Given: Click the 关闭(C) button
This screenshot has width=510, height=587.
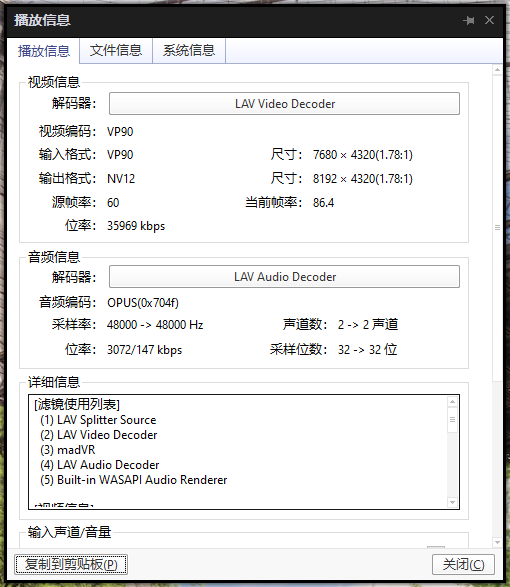Looking at the screenshot, I should click(x=463, y=565).
